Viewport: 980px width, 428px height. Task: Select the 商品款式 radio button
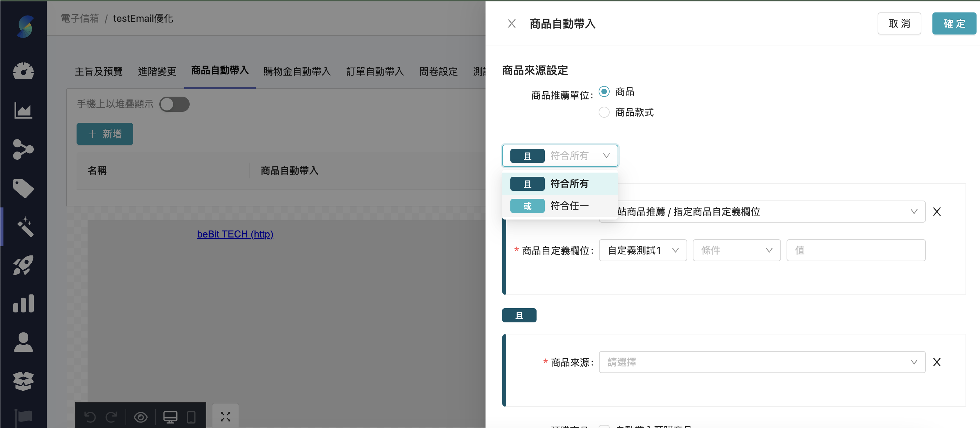coord(604,112)
